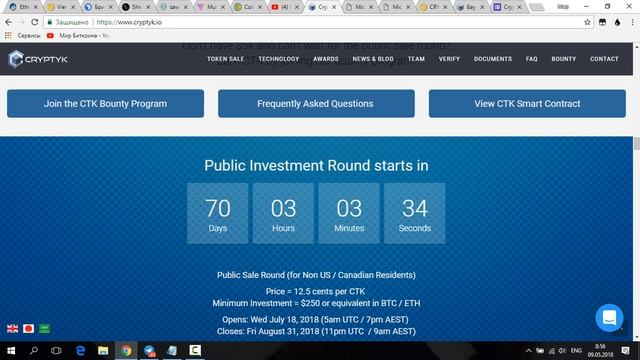Open the FAQ nav link

pyautogui.click(x=531, y=59)
